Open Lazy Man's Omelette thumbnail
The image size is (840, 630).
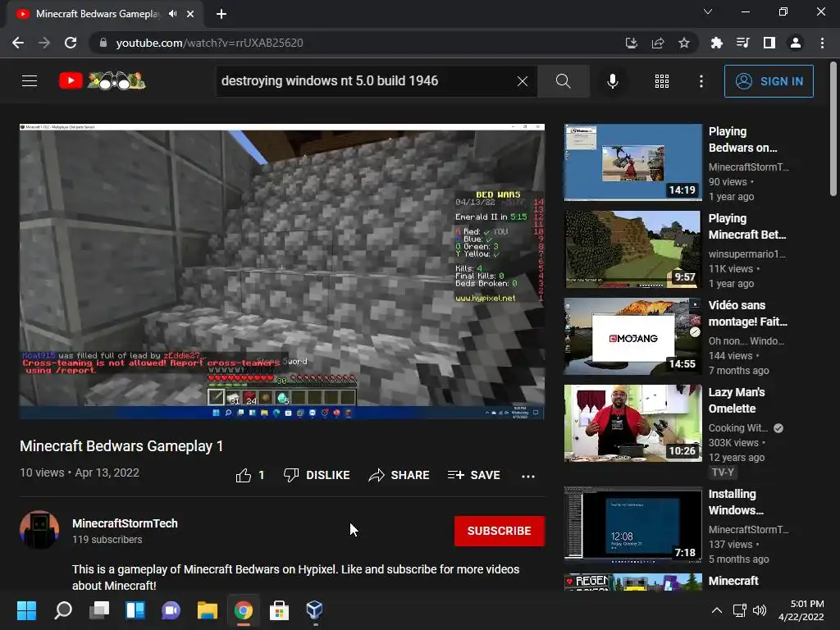click(x=632, y=423)
